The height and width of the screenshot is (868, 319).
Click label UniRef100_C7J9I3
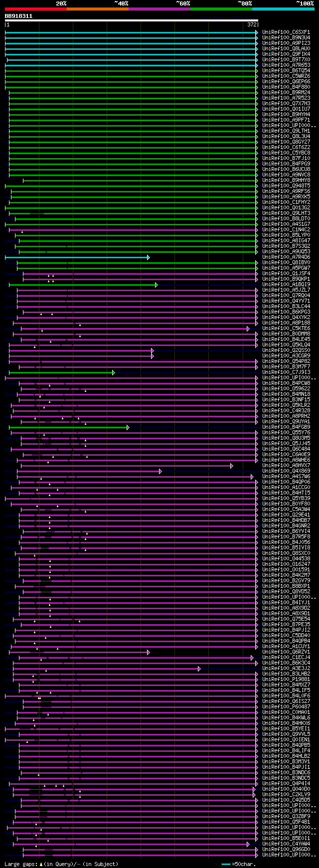click(286, 372)
